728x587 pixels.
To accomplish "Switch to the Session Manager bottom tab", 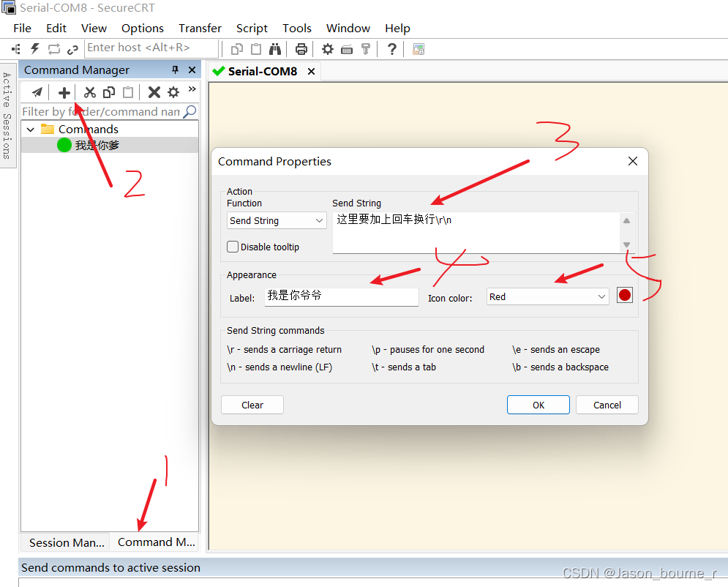I will click(67, 542).
